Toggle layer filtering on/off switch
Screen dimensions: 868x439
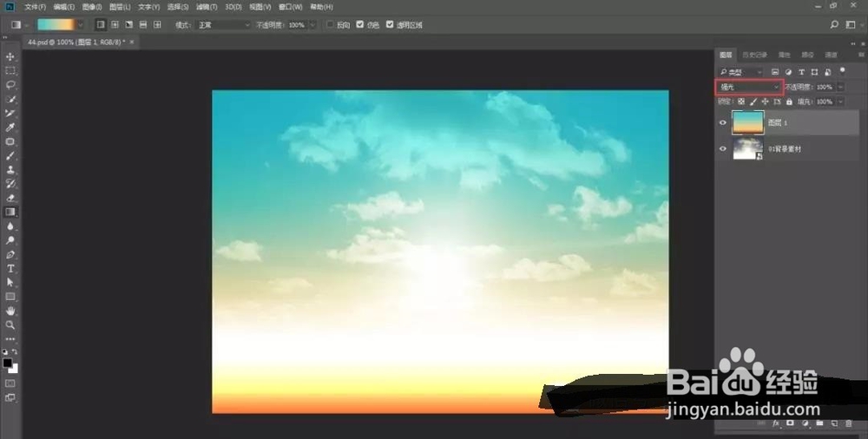(843, 70)
